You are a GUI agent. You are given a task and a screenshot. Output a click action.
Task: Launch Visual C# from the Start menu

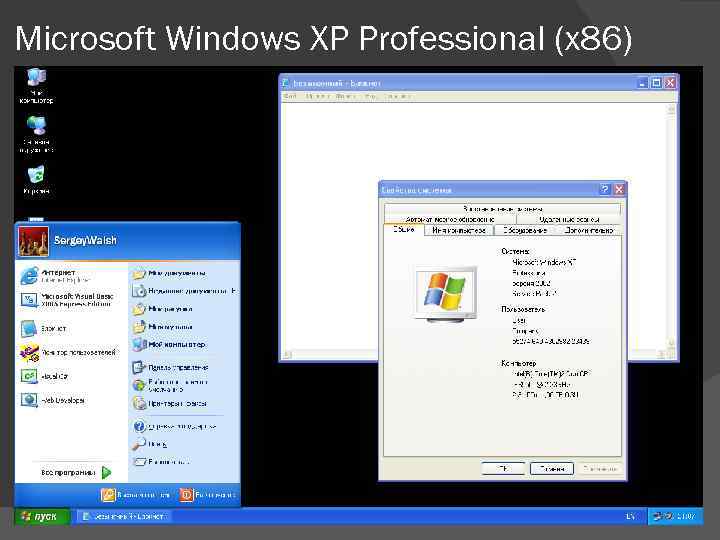pos(45,376)
